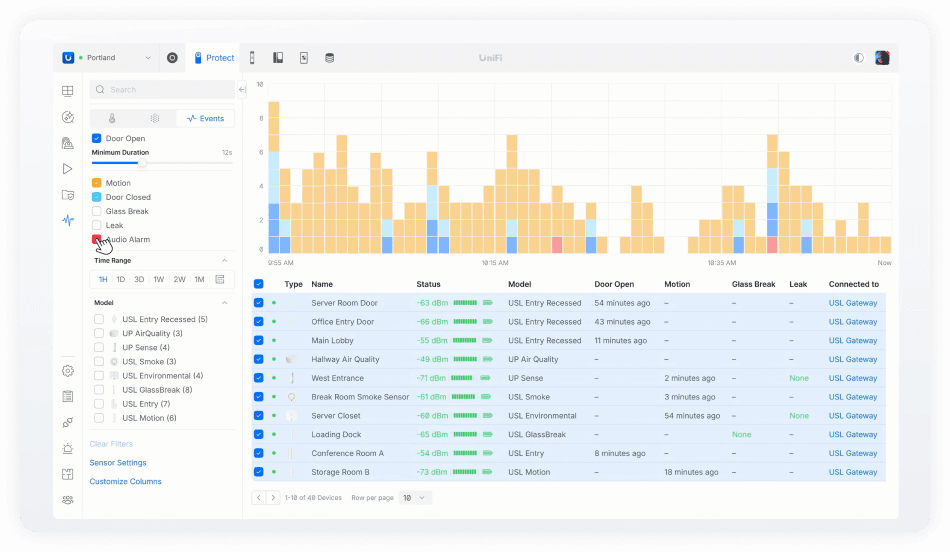Open the custom date calendar icon
This screenshot has height=552, width=950.
pyautogui.click(x=220, y=279)
